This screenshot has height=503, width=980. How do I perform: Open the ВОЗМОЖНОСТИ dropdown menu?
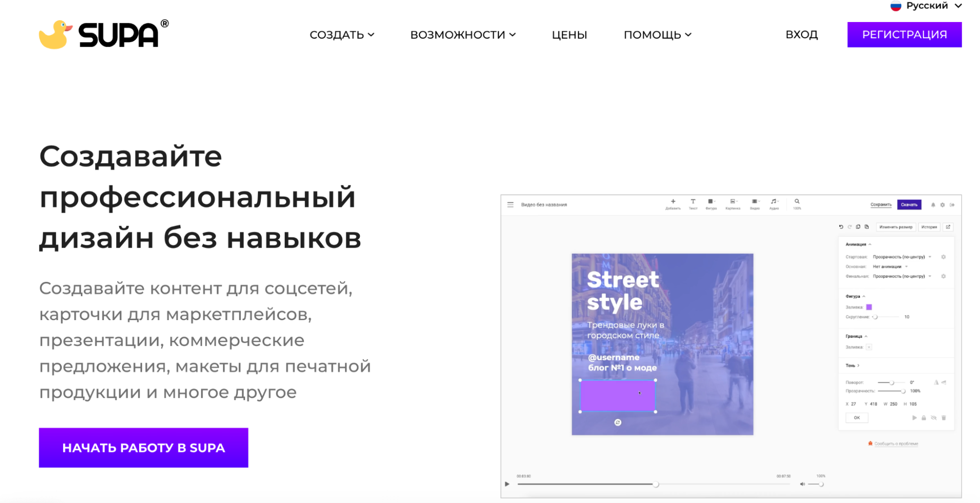pos(463,35)
